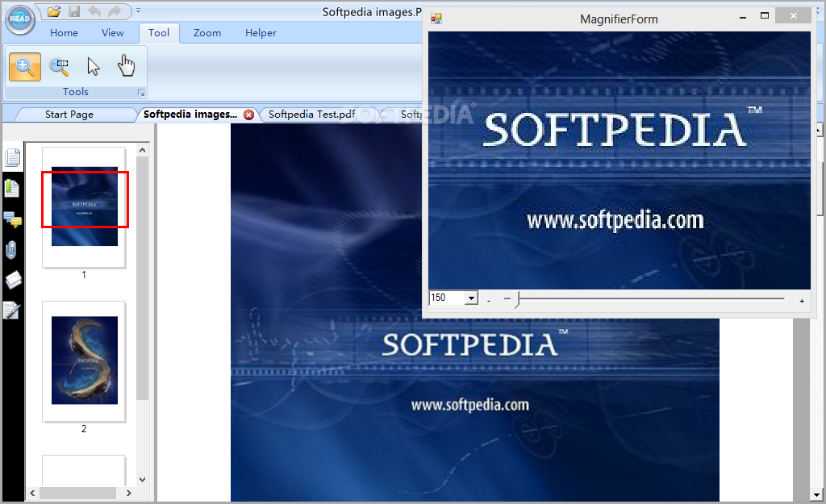
Task: Switch to the Softpedia Test.pdf tab
Action: pyautogui.click(x=311, y=115)
